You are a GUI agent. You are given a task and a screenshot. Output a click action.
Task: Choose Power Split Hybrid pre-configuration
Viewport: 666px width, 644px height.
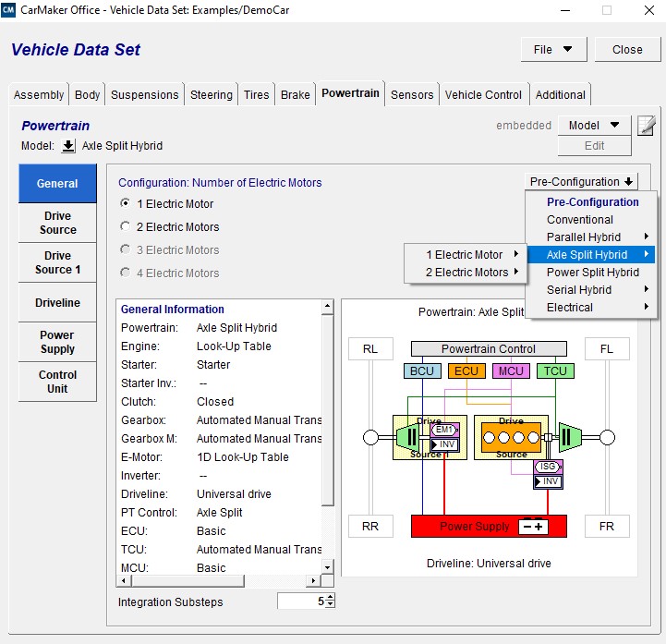coord(590,273)
